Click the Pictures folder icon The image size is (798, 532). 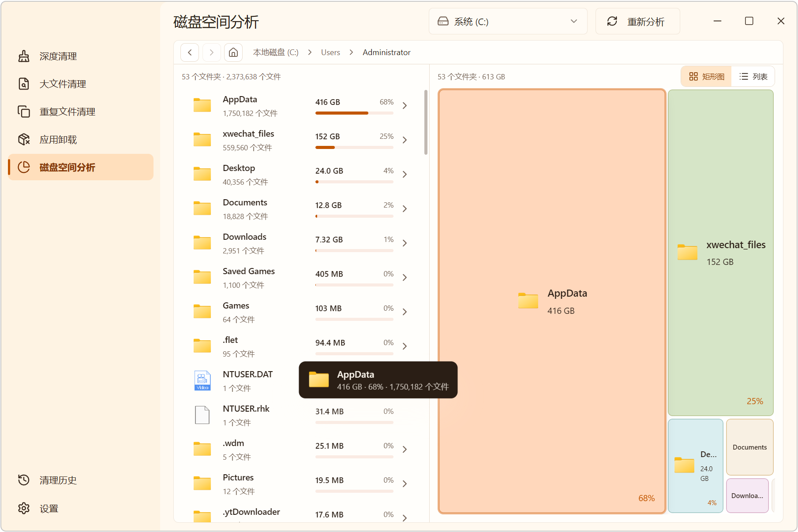(x=202, y=483)
